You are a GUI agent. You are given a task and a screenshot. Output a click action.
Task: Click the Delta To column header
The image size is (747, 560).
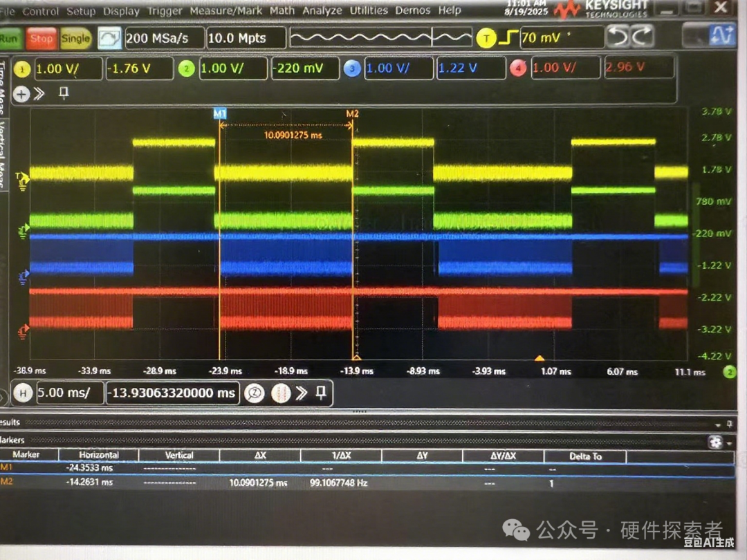(x=585, y=456)
